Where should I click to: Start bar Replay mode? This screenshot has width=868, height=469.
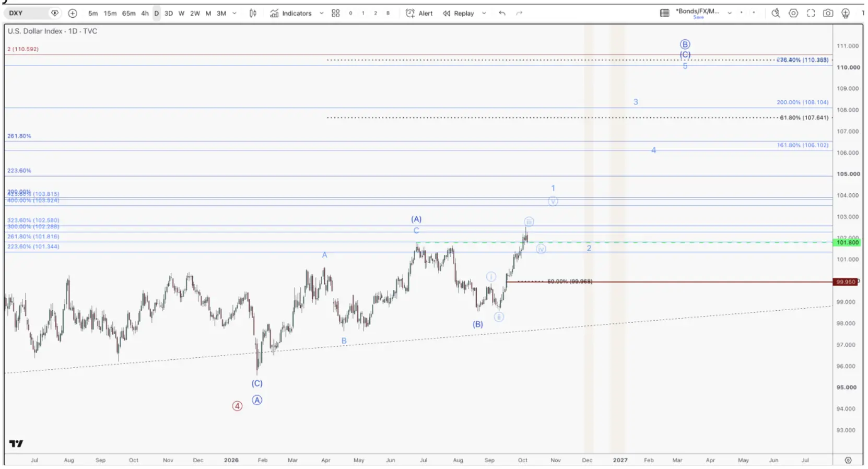pyautogui.click(x=459, y=13)
